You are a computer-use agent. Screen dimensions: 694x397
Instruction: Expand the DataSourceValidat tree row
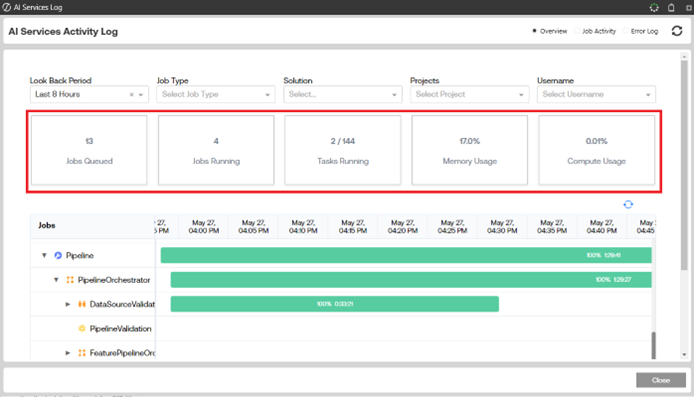click(x=68, y=304)
